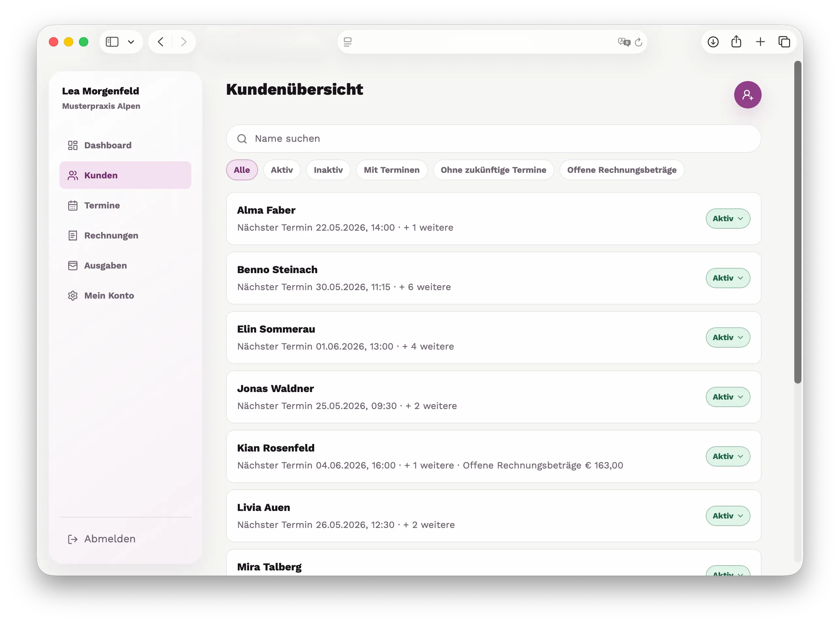The width and height of the screenshot is (840, 624).
Task: Select Kunden in the sidebar
Action: click(x=125, y=175)
